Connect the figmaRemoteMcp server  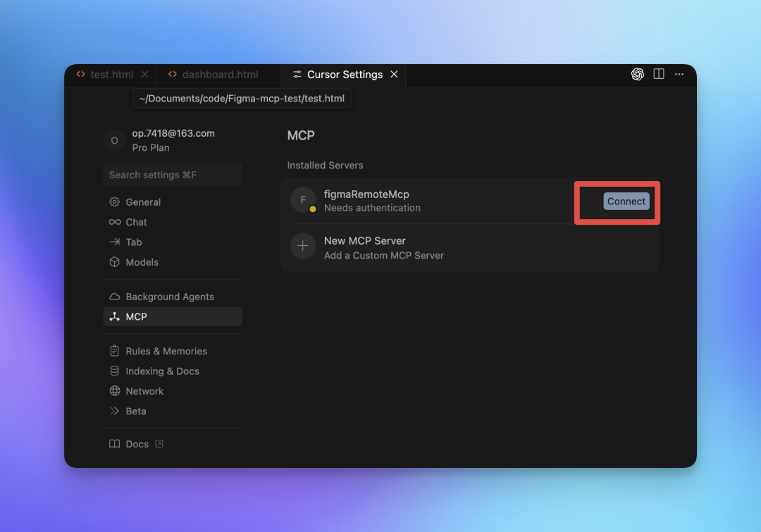click(626, 201)
